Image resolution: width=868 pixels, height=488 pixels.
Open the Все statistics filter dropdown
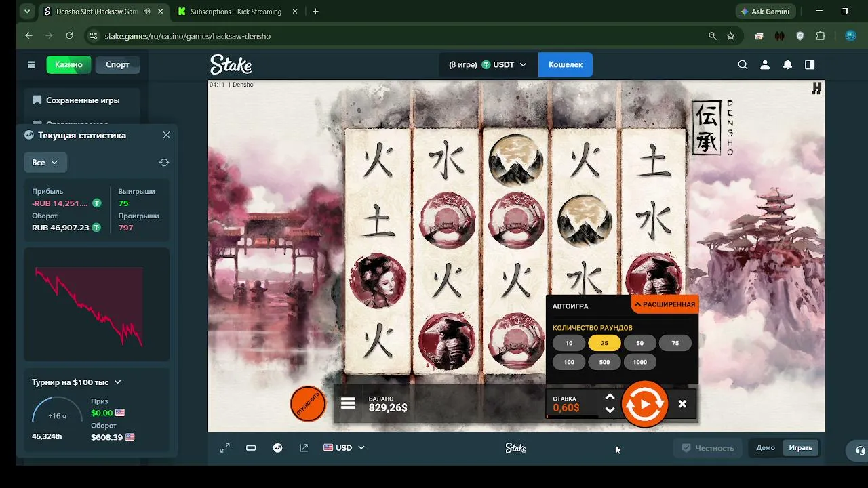pos(45,163)
